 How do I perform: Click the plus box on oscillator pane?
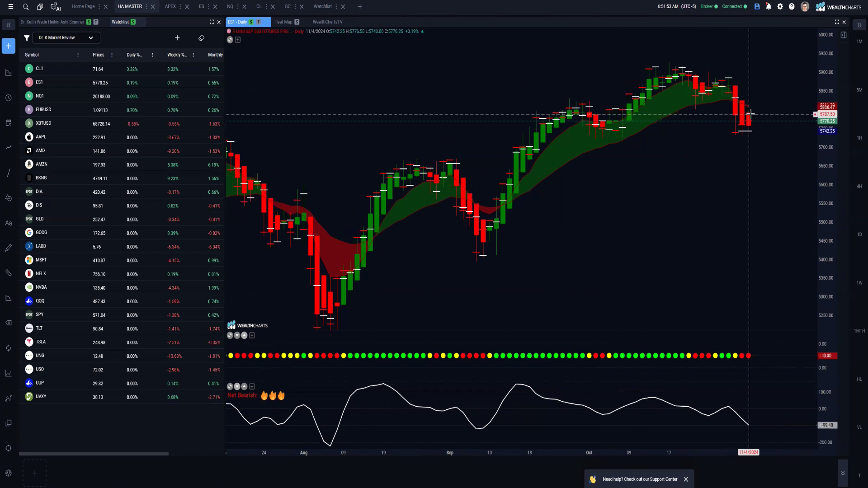point(252,386)
